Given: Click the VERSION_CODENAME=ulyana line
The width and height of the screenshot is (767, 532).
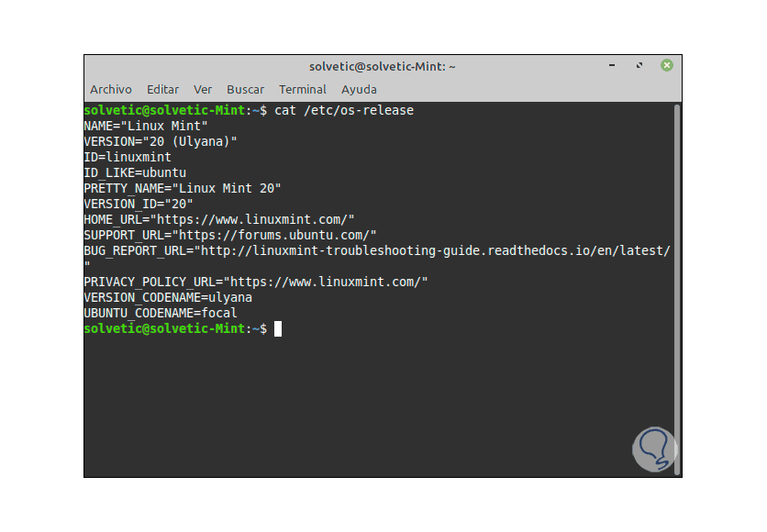Looking at the screenshot, I should click(x=168, y=298).
